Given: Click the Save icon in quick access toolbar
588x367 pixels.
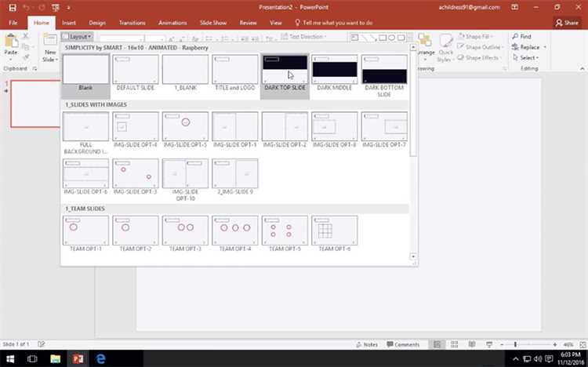Looking at the screenshot, I should (10, 7).
